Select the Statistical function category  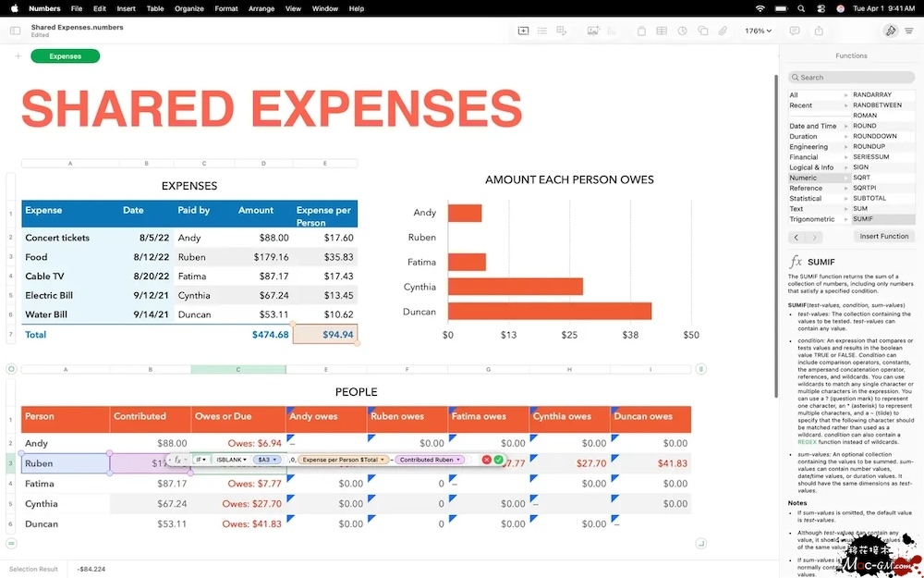pos(805,198)
